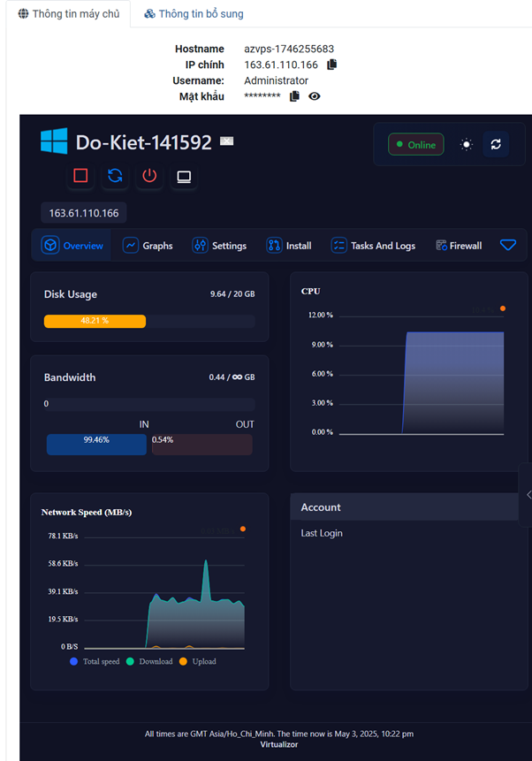Expand the side panel arrow on right edge
This screenshot has height=761, width=532.
point(528,495)
